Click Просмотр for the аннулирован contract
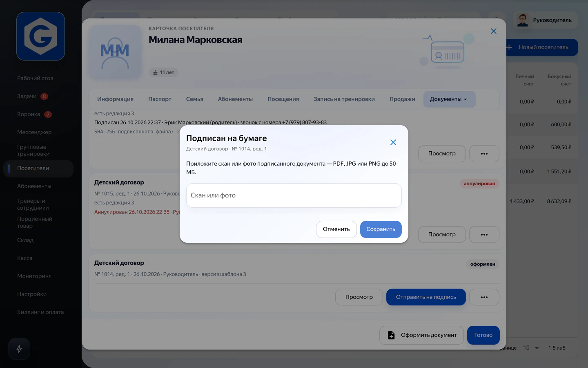The height and width of the screenshot is (368, 588). point(442,235)
